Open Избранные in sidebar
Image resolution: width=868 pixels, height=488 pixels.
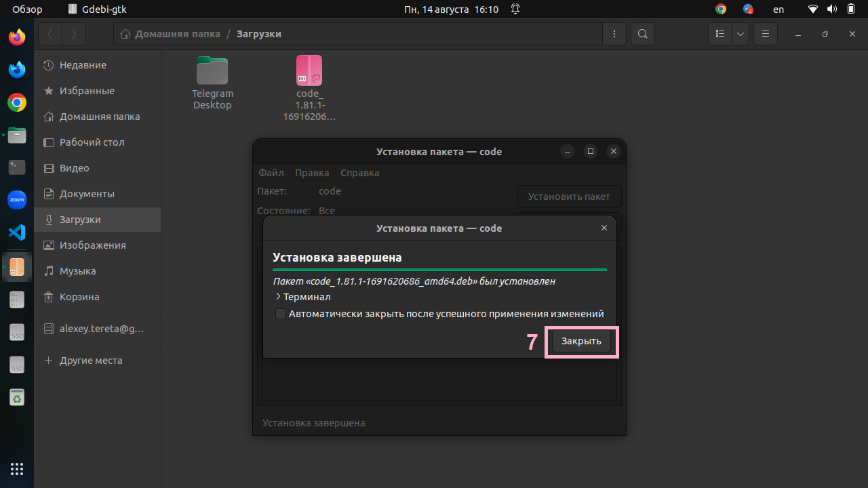click(x=98, y=91)
